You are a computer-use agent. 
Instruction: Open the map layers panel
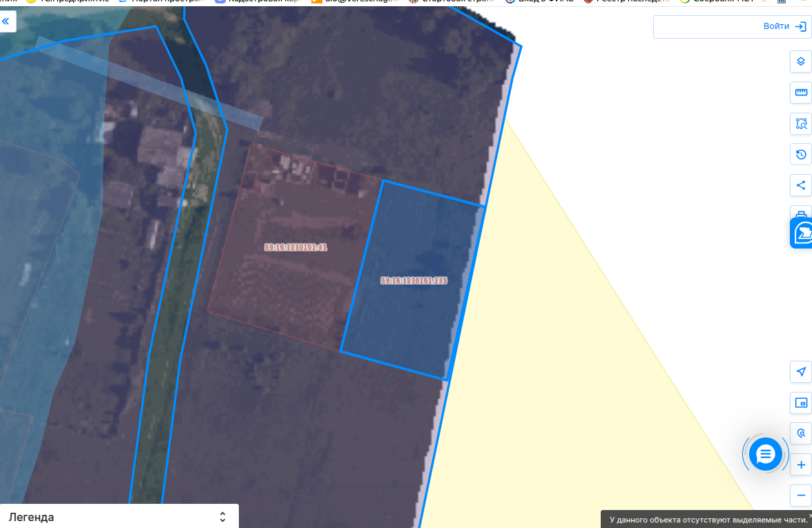[x=801, y=62]
